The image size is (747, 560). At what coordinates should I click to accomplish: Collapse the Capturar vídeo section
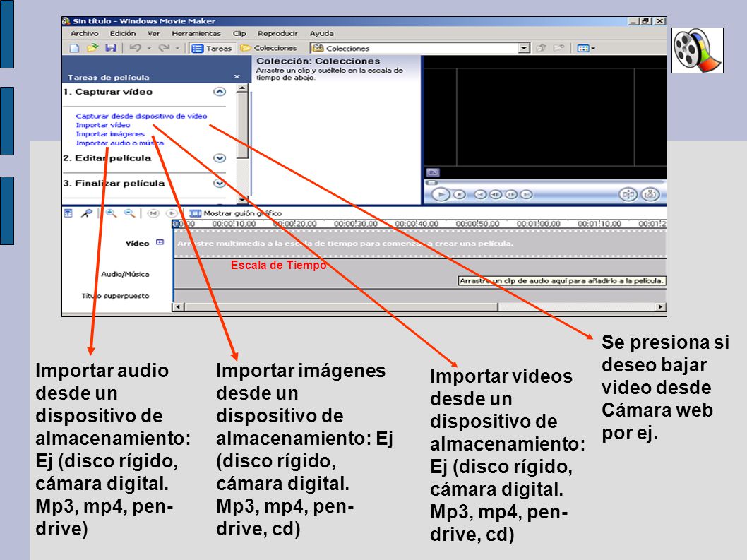219,92
